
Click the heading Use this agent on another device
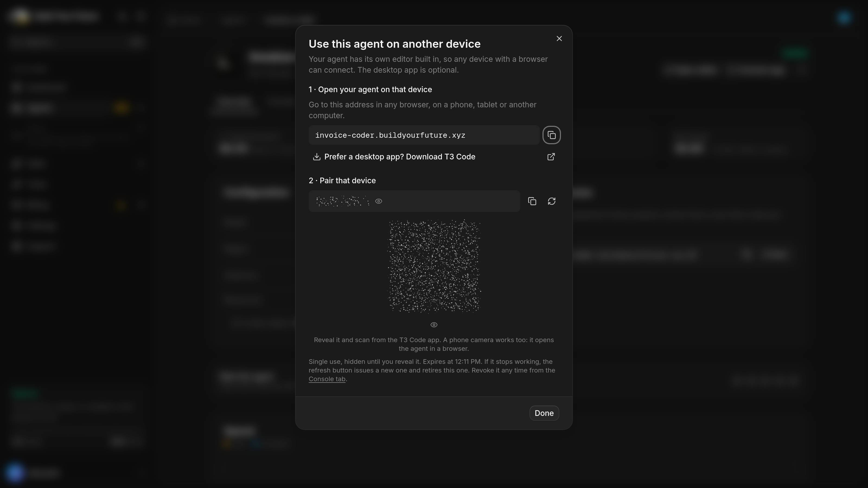(x=395, y=44)
